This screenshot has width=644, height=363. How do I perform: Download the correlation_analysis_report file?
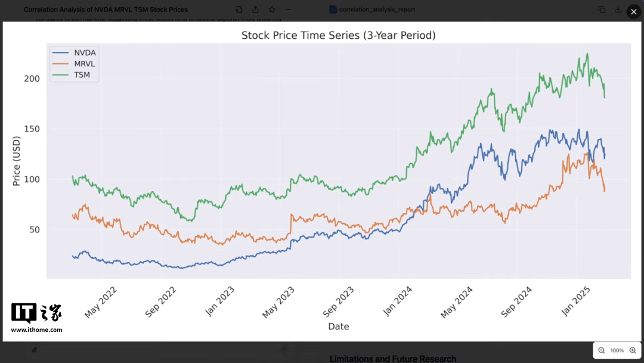coord(618,10)
